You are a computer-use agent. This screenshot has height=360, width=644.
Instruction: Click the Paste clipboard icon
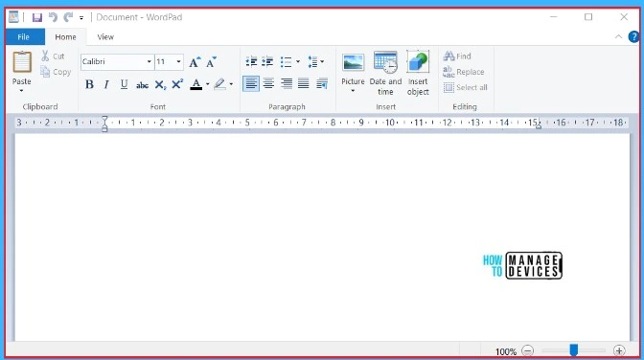pos(22,62)
